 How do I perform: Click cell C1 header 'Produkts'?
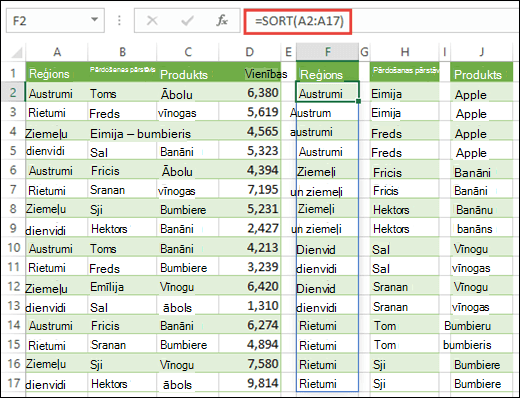[188, 72]
